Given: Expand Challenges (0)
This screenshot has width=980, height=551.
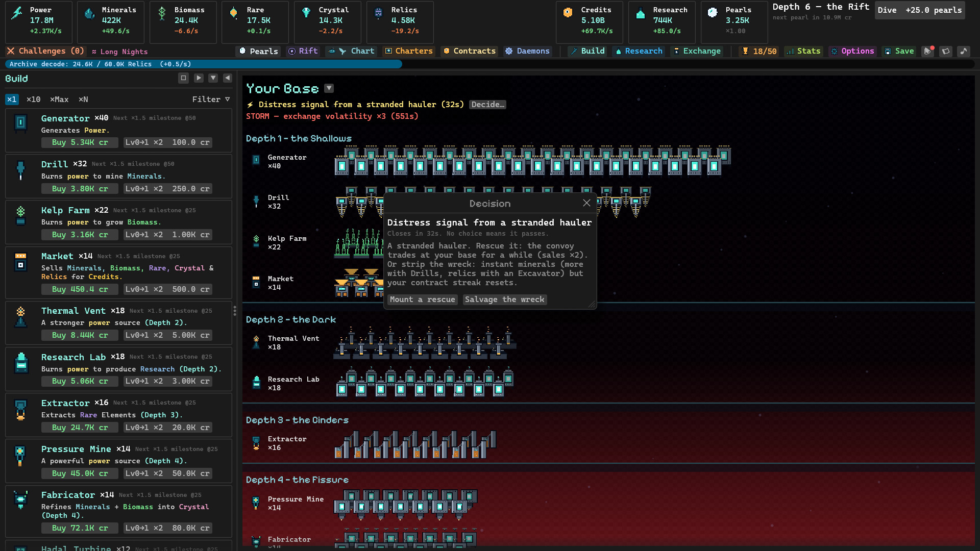Looking at the screenshot, I should pos(45,51).
